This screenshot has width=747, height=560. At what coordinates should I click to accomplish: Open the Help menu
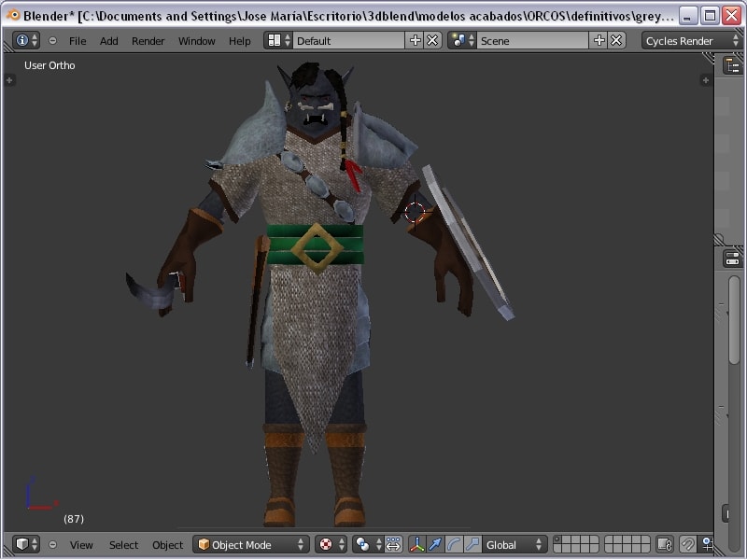[x=239, y=41]
